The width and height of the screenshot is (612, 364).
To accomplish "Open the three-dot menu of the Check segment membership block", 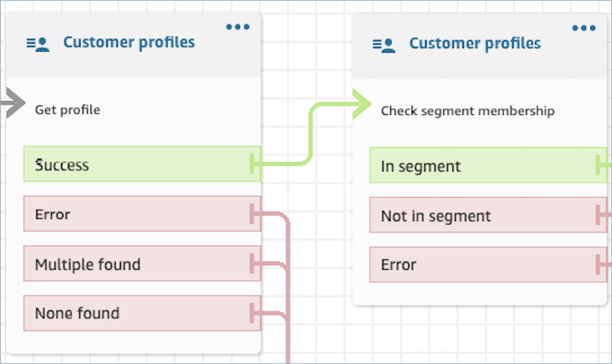I will click(584, 28).
